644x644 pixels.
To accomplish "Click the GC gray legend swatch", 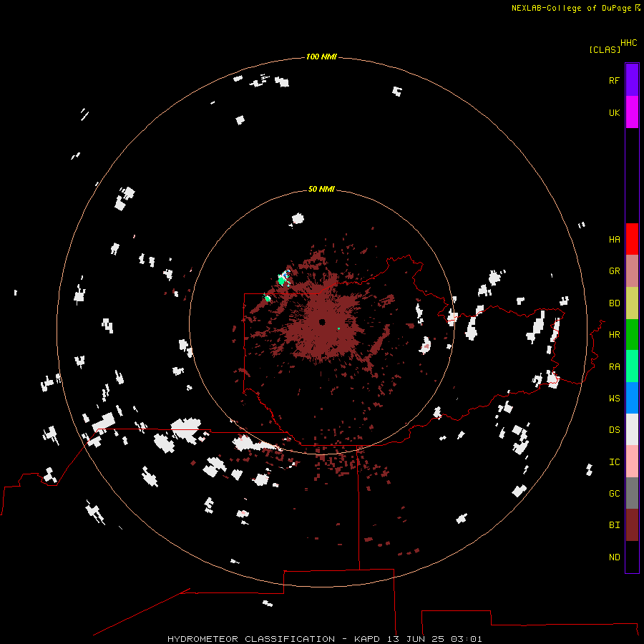I will tap(632, 493).
